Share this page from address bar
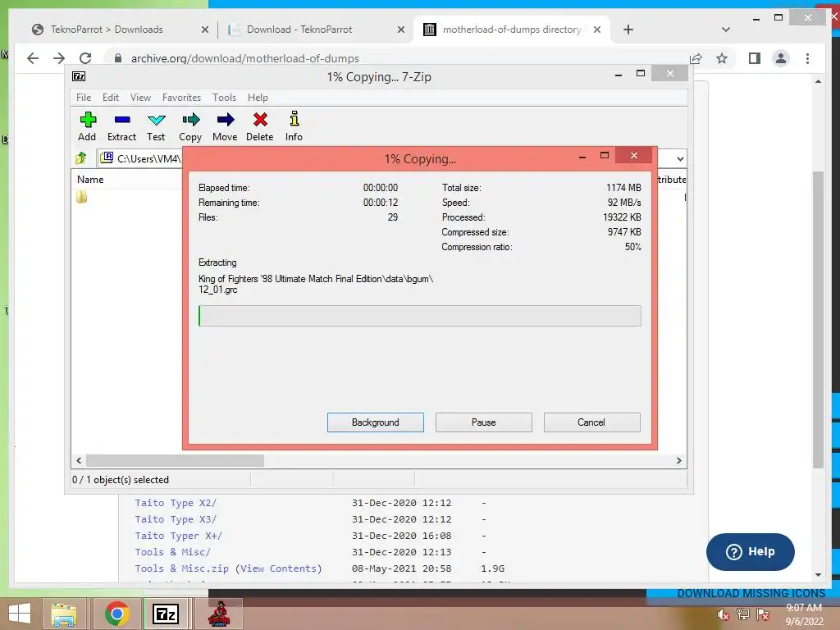This screenshot has height=630, width=840. pyautogui.click(x=696, y=58)
